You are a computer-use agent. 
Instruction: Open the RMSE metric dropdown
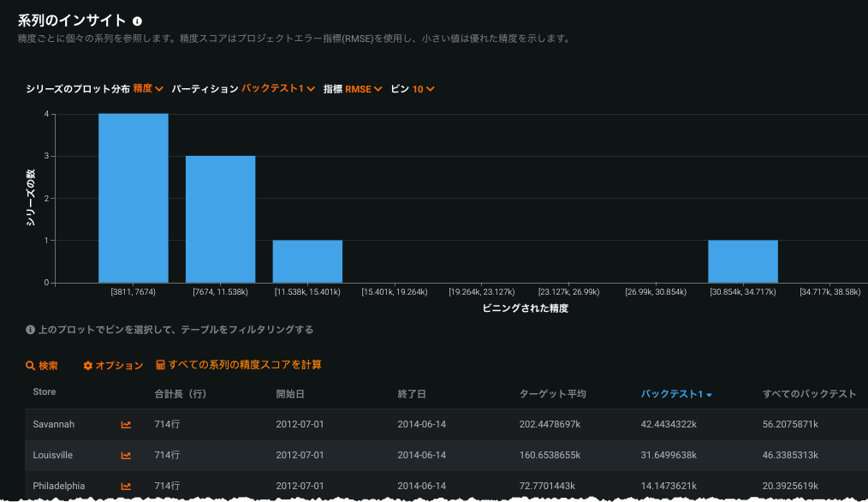364,89
